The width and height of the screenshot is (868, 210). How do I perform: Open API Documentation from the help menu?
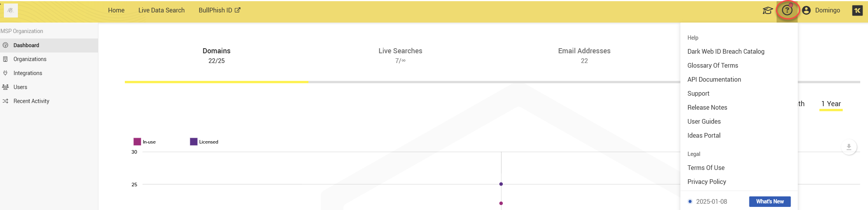pos(714,80)
